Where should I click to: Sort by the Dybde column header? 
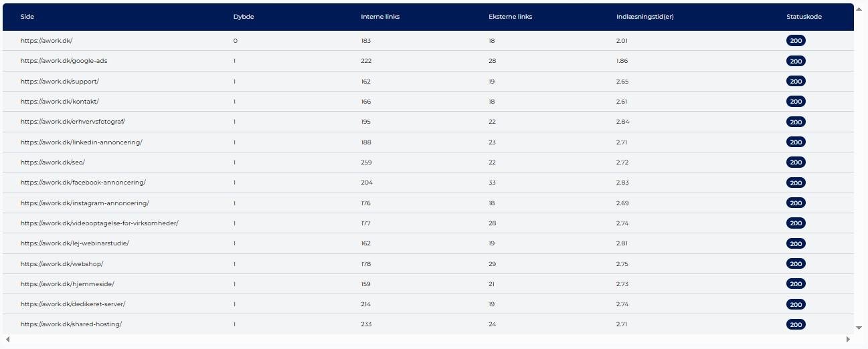pos(243,17)
